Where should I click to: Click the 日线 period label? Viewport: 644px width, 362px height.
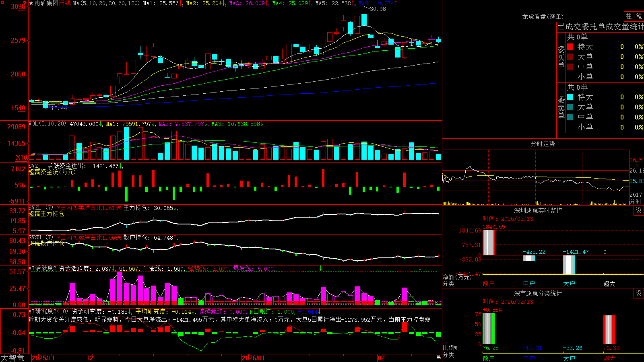click(x=65, y=3)
